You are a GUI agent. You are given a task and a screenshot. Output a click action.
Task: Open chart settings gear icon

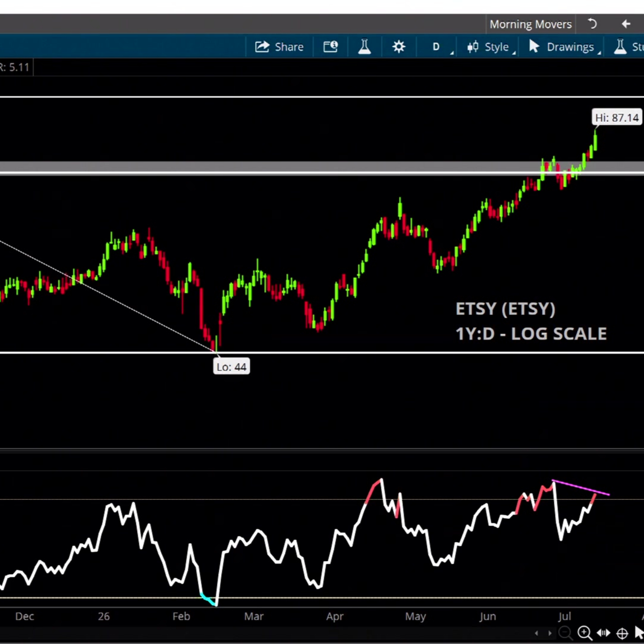click(x=399, y=47)
